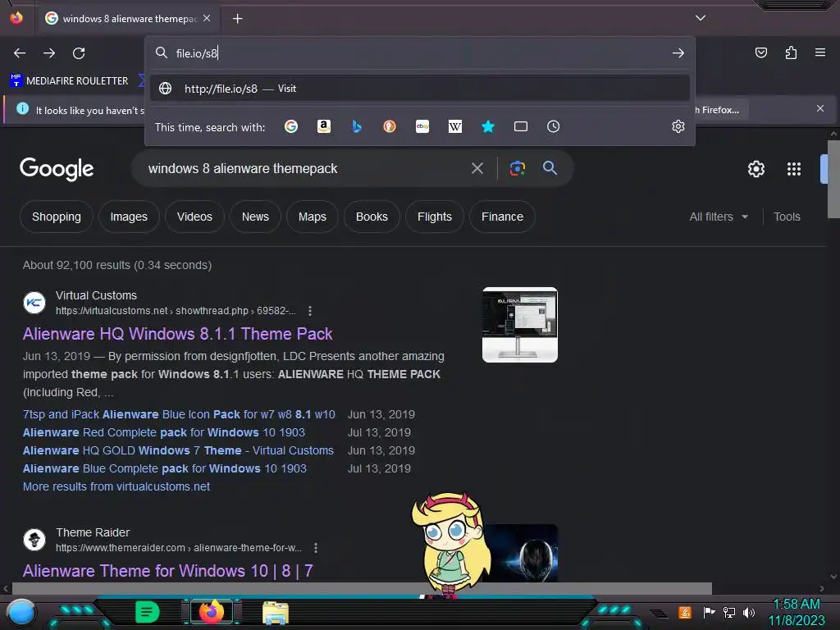Click the horizontal page scrollbar
The height and width of the screenshot is (630, 840).
tap(362, 589)
